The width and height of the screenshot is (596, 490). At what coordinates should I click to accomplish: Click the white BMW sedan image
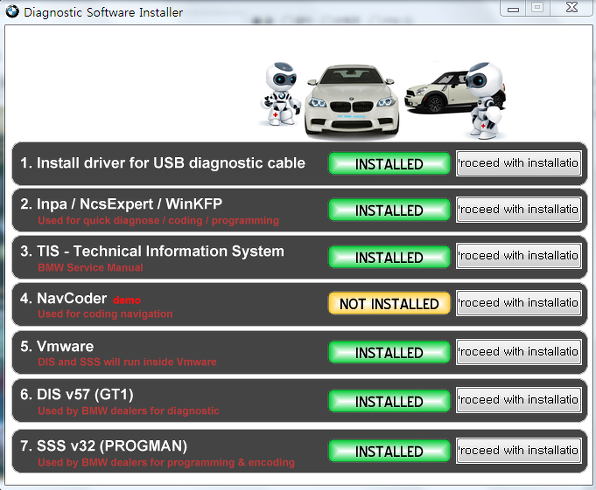pos(352,102)
